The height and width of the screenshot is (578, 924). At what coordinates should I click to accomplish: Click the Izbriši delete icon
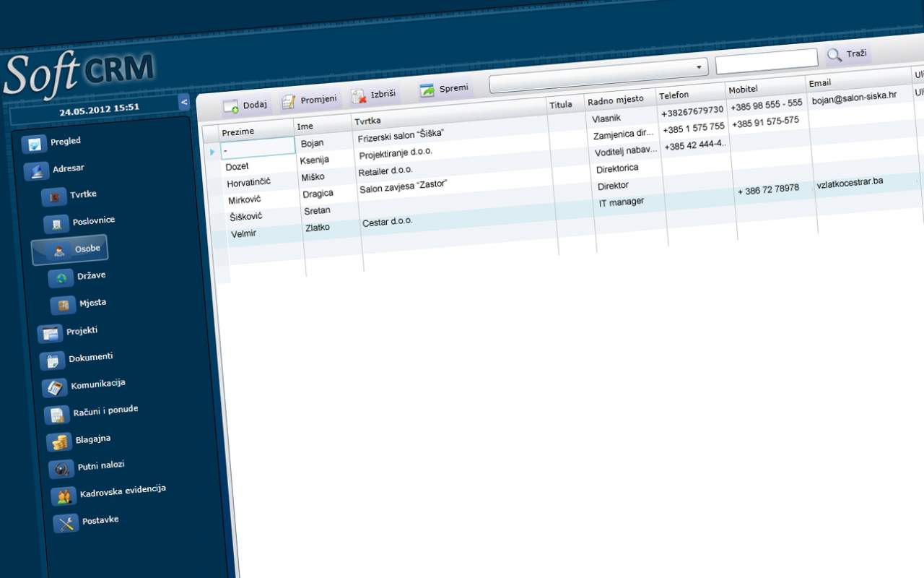[x=359, y=96]
